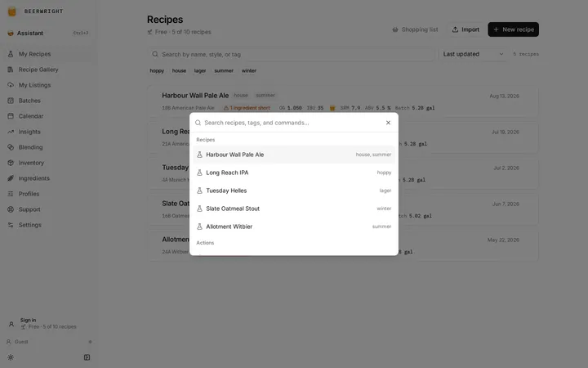
Task: Filter by the house tag chip
Action: pos(179,70)
